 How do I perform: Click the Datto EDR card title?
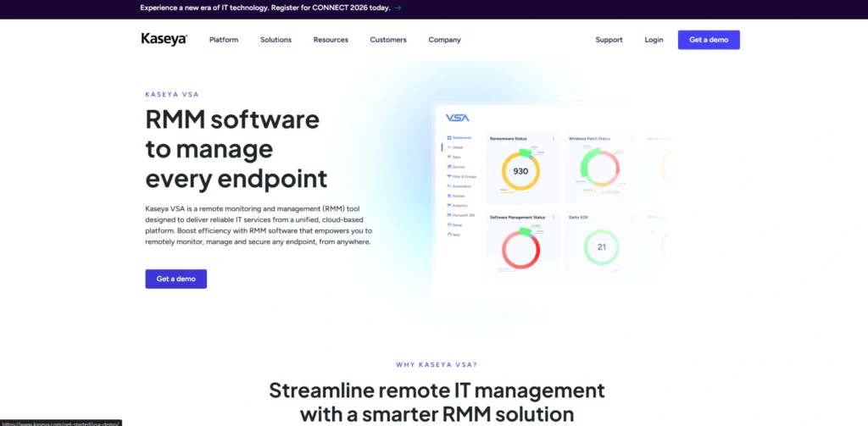(578, 218)
